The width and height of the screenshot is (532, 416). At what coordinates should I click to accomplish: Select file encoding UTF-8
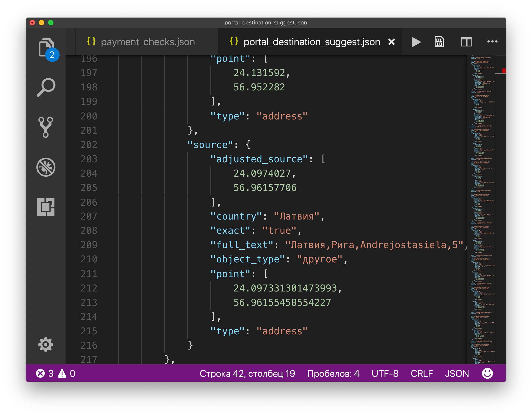click(385, 373)
